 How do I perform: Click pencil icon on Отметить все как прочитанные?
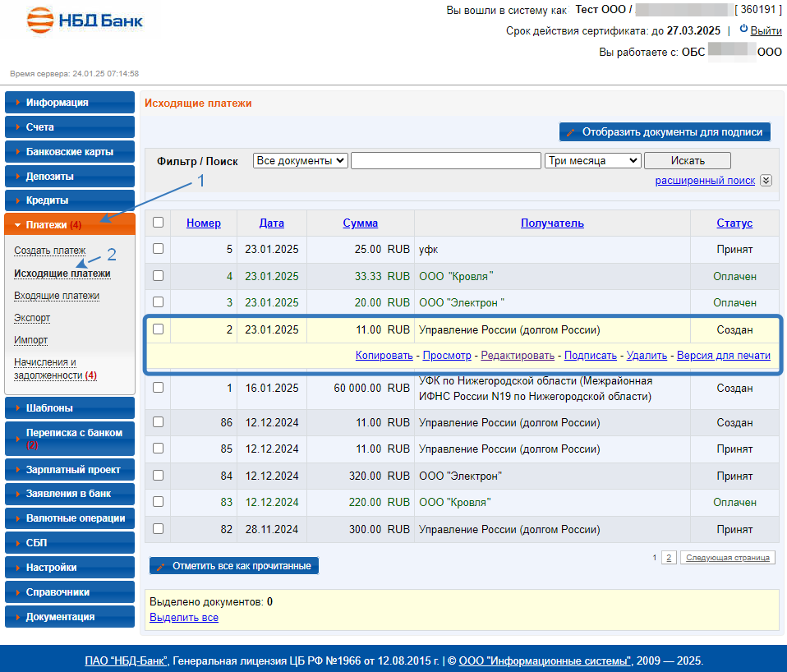pyautogui.click(x=161, y=566)
